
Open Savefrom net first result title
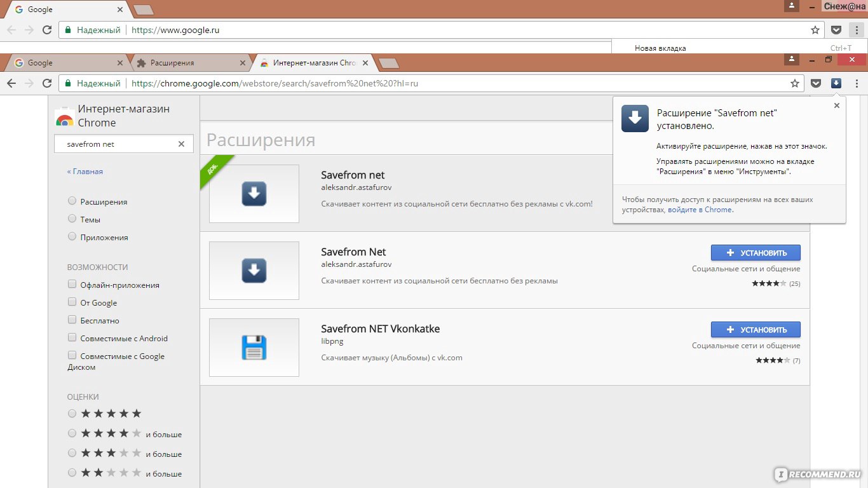353,175
